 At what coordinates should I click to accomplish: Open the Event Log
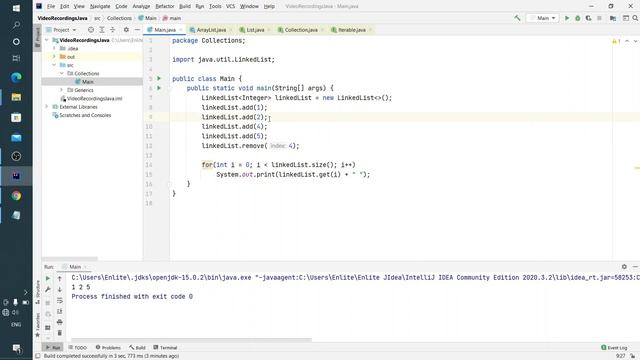tap(614, 347)
